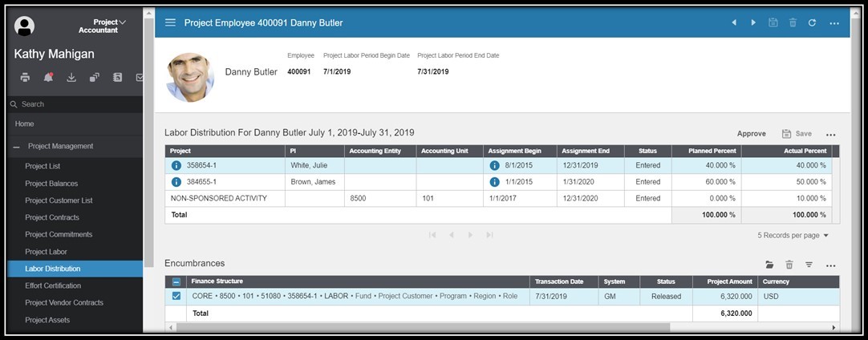Click the Released status cell
The width and height of the screenshot is (868, 340).
[x=666, y=296]
